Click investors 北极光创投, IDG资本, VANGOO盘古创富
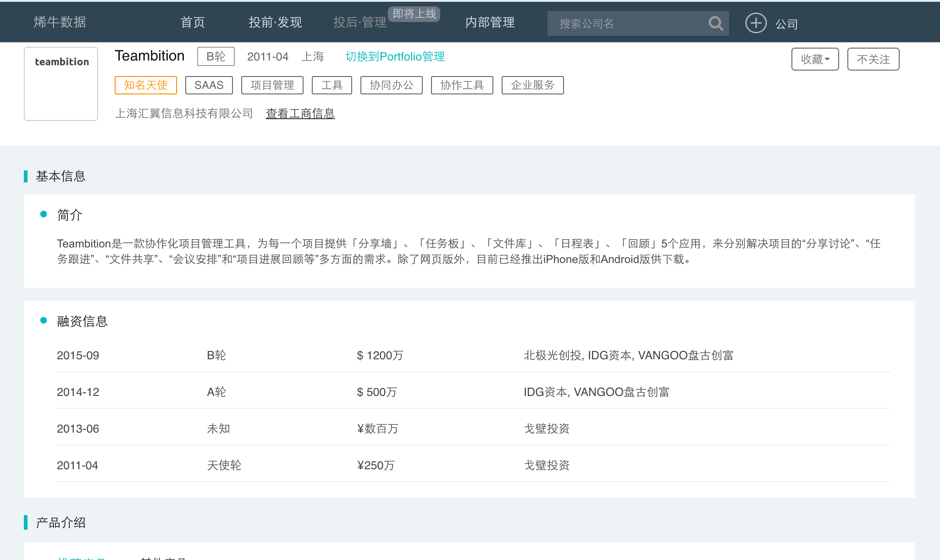This screenshot has height=560, width=940. (x=629, y=355)
